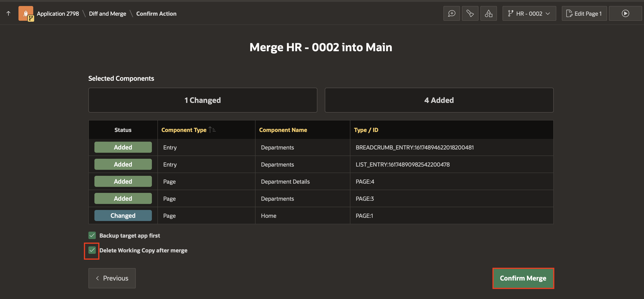Toggle Delete Working Copy after merge
The height and width of the screenshot is (299, 644).
click(92, 250)
